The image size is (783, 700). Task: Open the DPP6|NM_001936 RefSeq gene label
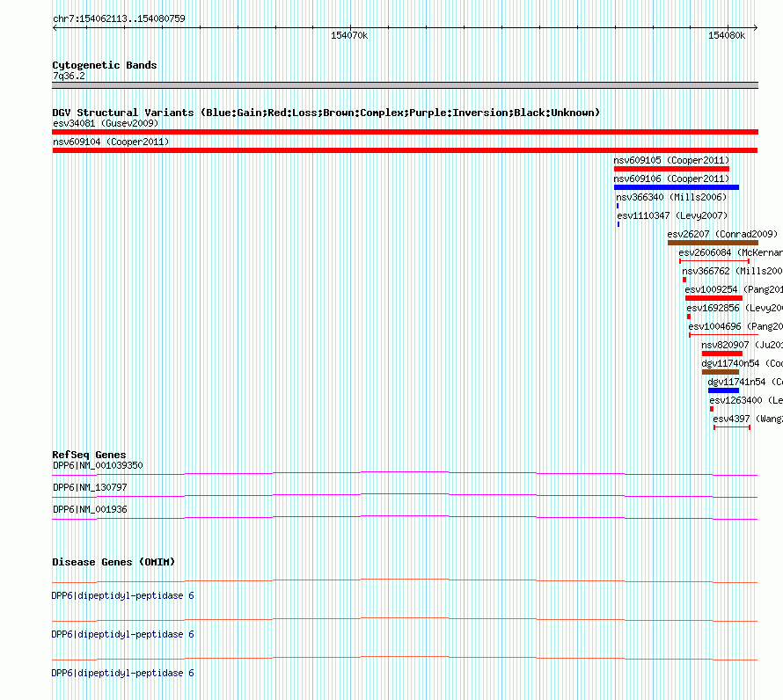90,509
